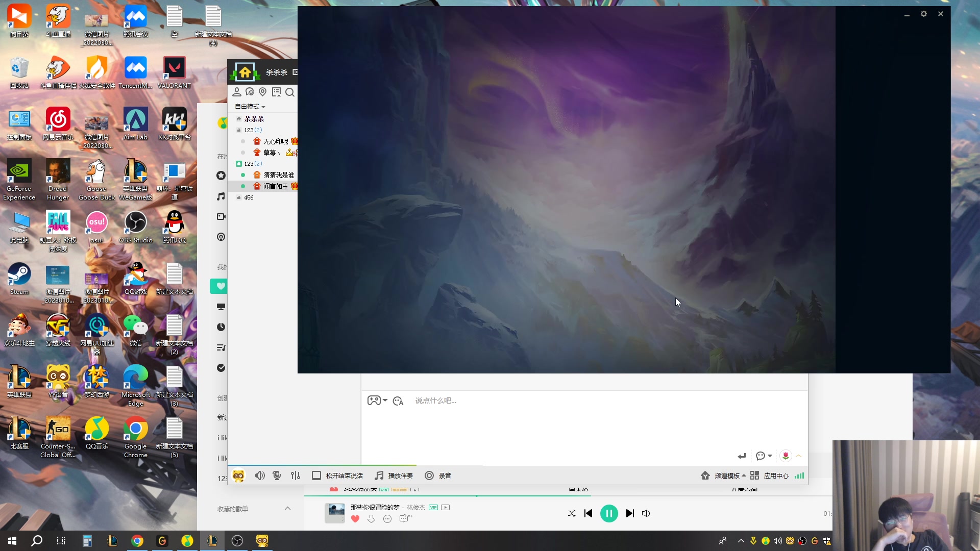Click the location pin icon in YY toolbar
Image resolution: width=980 pixels, height=551 pixels.
click(263, 92)
